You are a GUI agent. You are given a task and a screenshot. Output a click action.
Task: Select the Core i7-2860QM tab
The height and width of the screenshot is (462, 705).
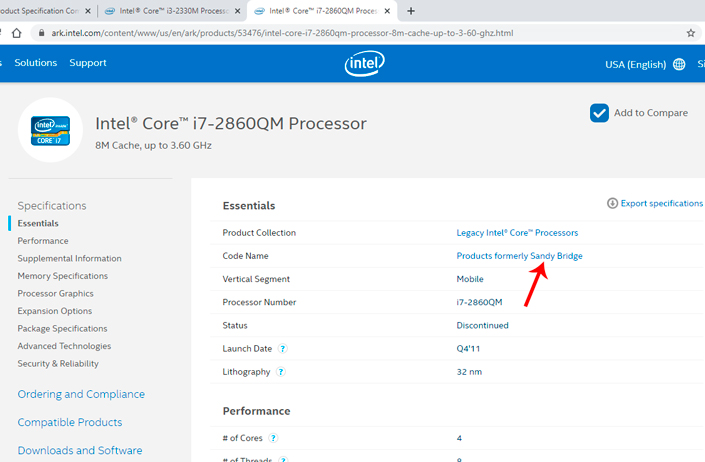point(322,11)
